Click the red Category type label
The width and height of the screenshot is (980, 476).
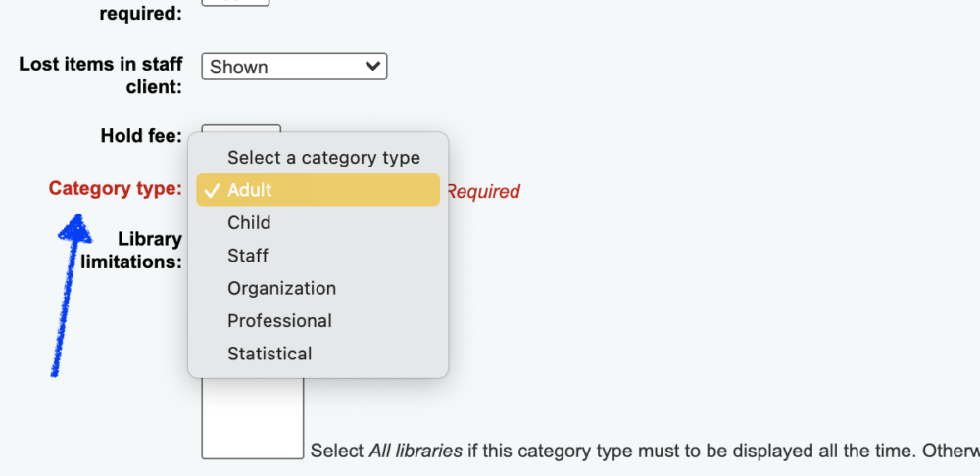[x=116, y=188]
